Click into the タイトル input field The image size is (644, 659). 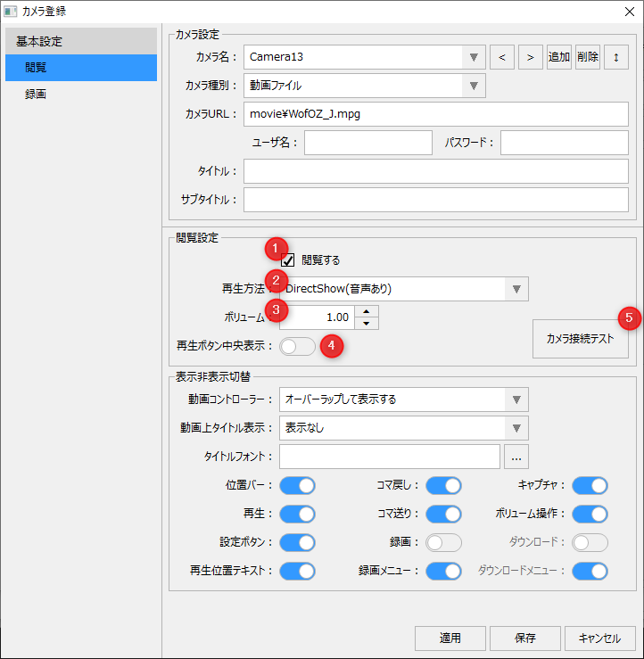click(x=436, y=171)
